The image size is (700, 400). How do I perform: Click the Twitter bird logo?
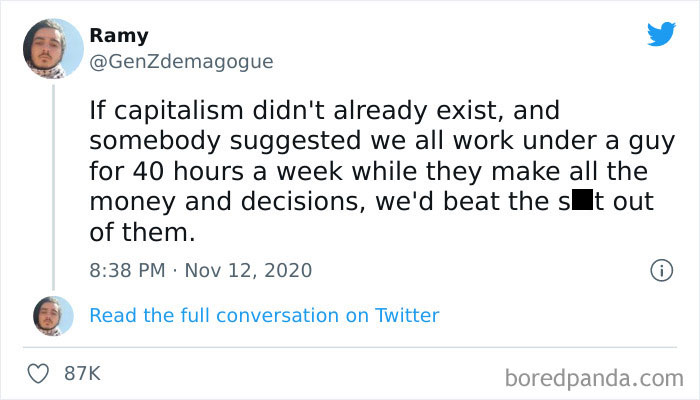coord(661,34)
